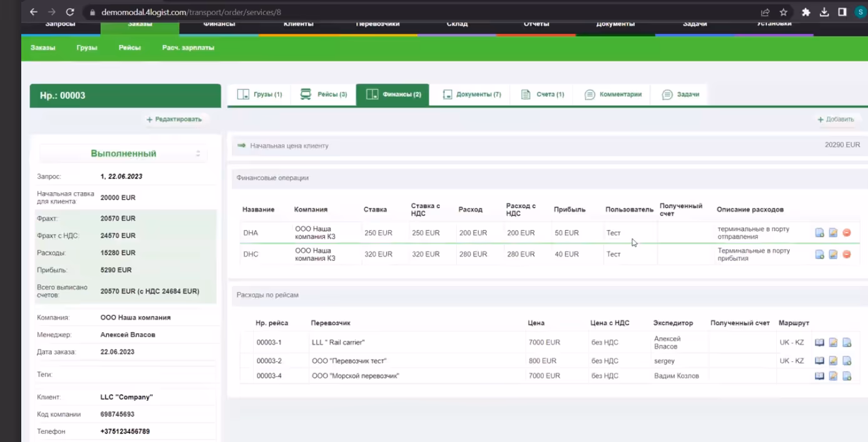Add invoice for trip 00003-4
This screenshot has width=868, height=442.
pos(847,376)
